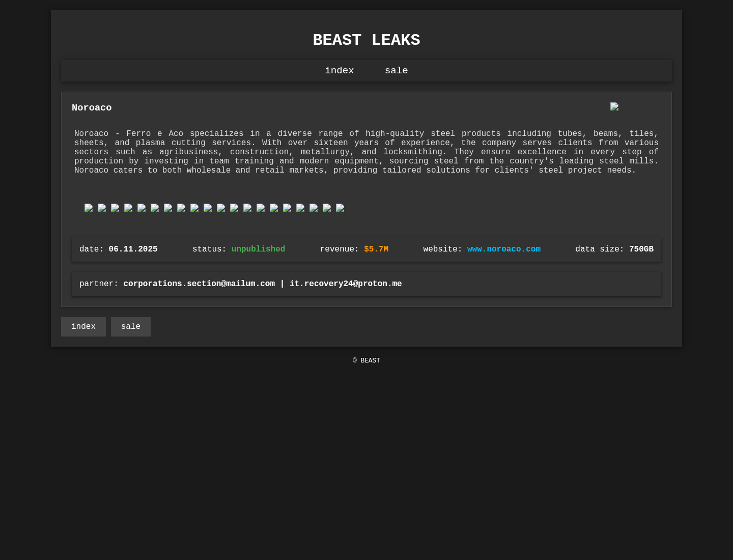Screen dimensions: 733x560
Task: Click the date value 06.11.2025
Action: coord(133,249)
